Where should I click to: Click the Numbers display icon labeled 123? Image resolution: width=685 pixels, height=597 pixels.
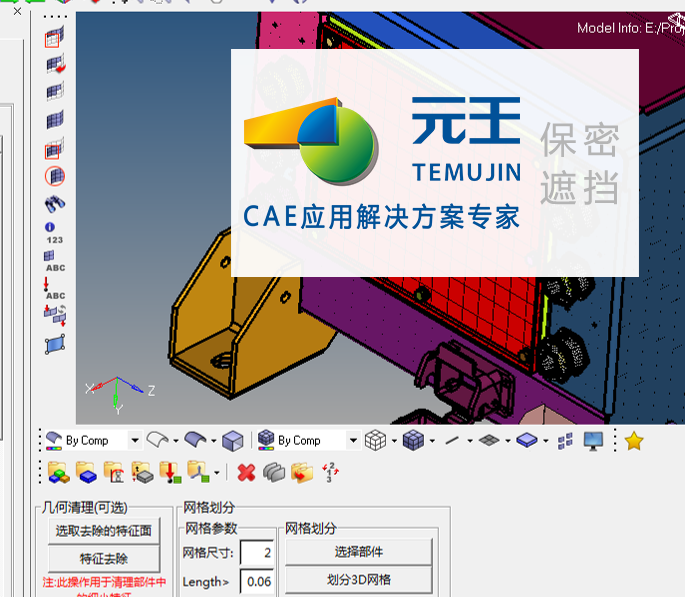click(x=54, y=233)
